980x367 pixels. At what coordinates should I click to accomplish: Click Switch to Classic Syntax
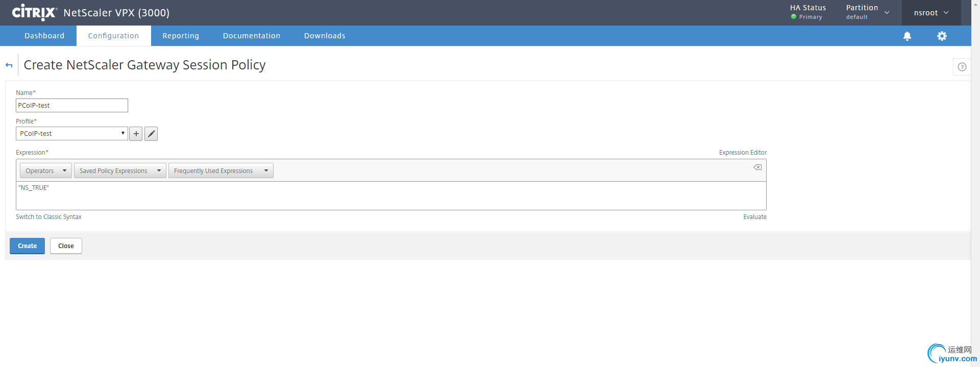(x=48, y=217)
